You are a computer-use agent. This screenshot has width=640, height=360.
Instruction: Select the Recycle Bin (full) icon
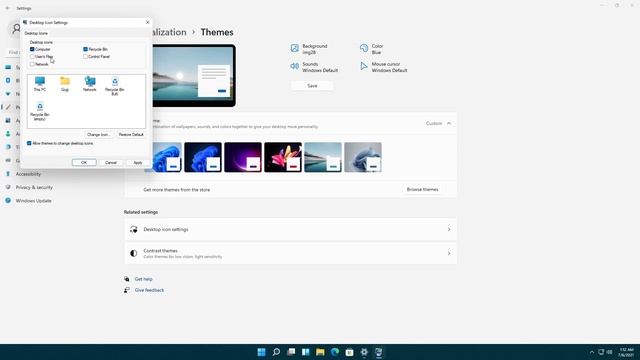pyautogui.click(x=115, y=86)
